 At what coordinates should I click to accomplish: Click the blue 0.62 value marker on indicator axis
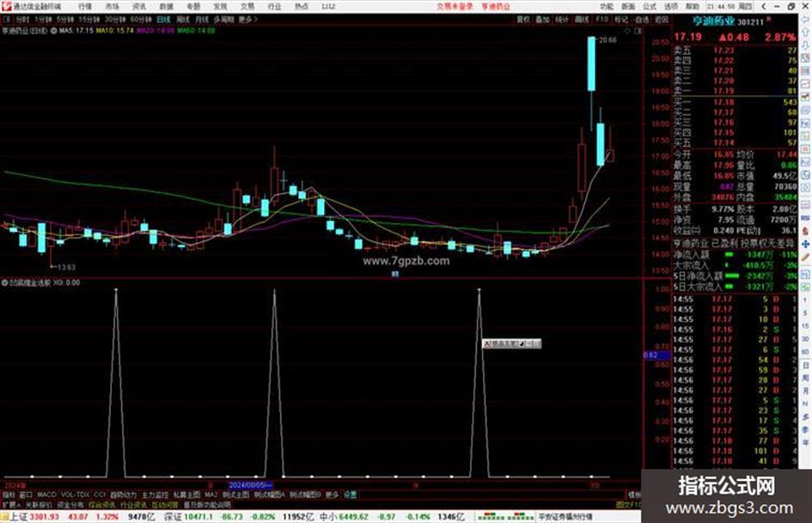click(x=656, y=356)
